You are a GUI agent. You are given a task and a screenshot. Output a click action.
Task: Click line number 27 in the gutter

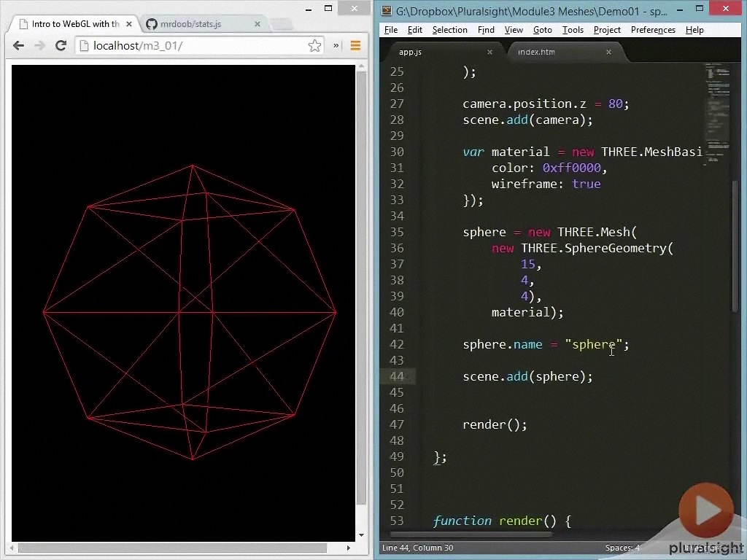[x=396, y=104]
